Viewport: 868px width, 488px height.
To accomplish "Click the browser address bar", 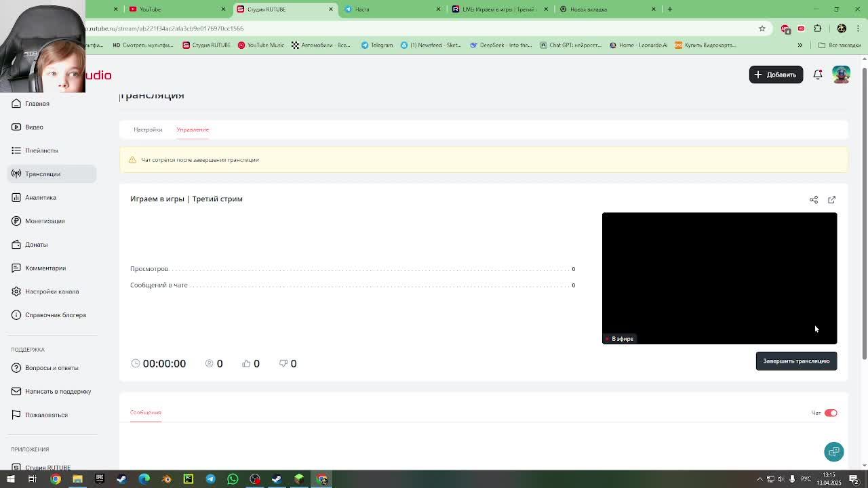I will point(420,28).
